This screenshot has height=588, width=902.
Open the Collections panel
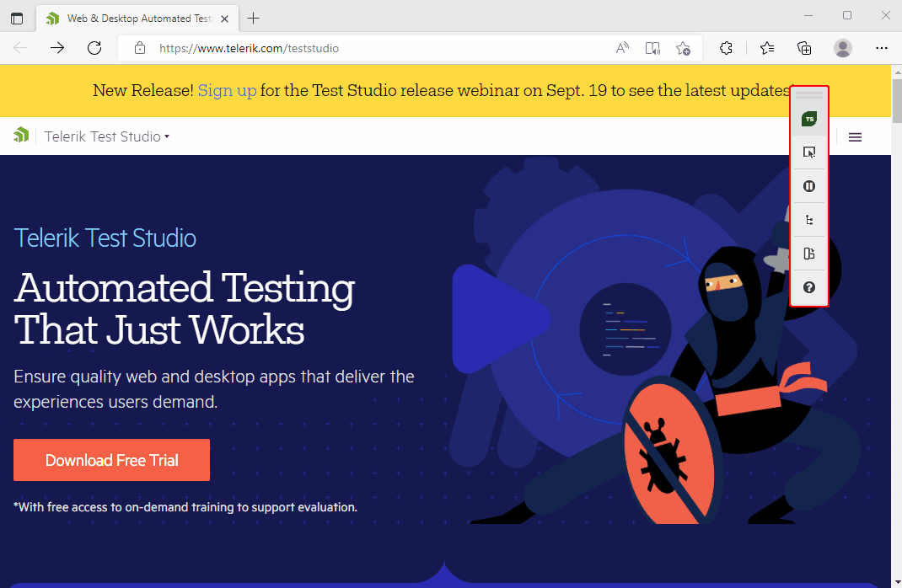pyautogui.click(x=804, y=48)
